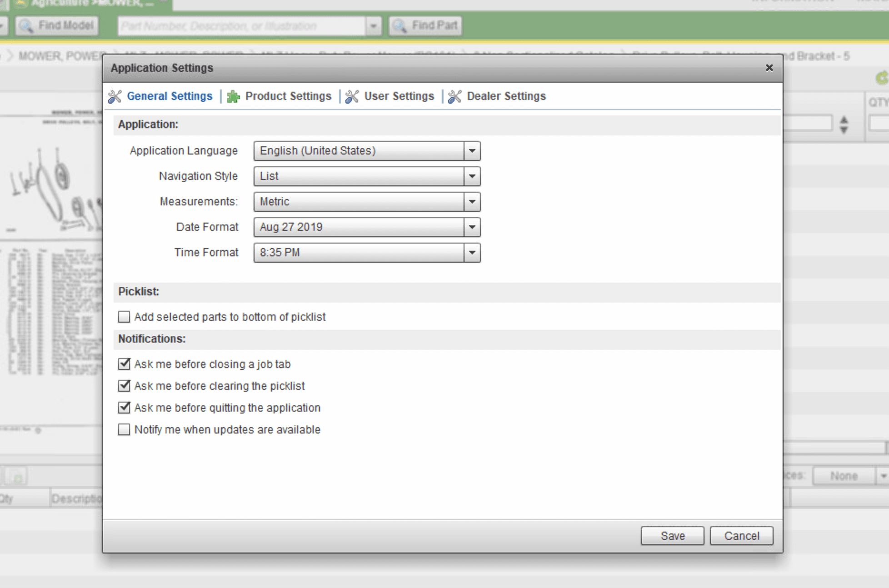
Task: Close the Application Settings dialog
Action: click(769, 68)
